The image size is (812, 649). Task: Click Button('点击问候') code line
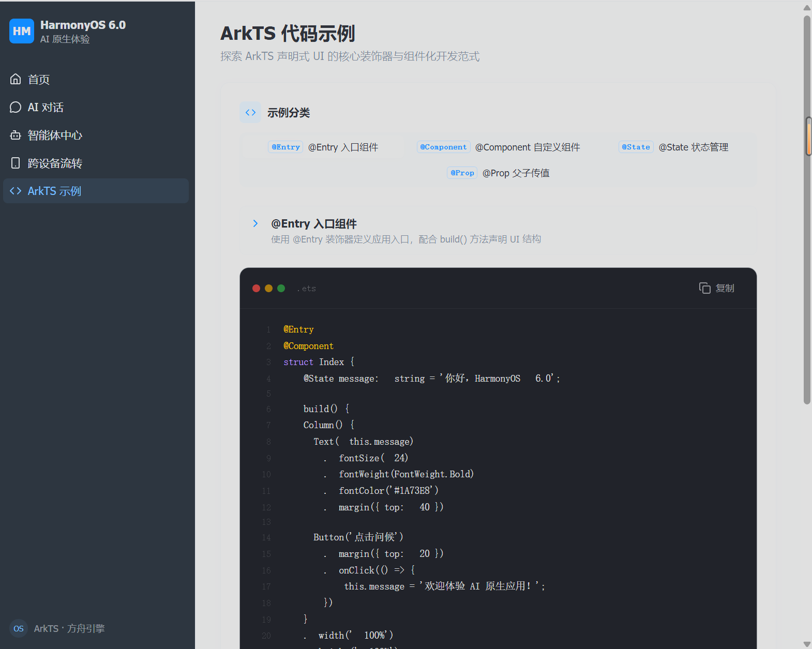click(x=358, y=537)
